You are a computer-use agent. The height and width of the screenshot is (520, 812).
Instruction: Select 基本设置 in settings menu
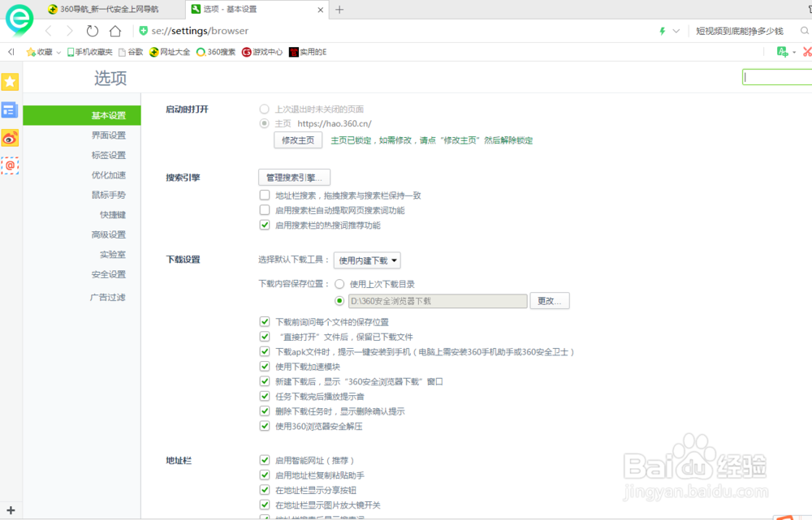(82, 115)
